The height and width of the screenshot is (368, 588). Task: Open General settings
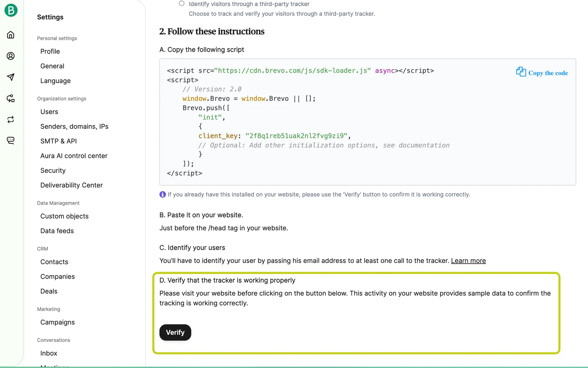(x=52, y=66)
